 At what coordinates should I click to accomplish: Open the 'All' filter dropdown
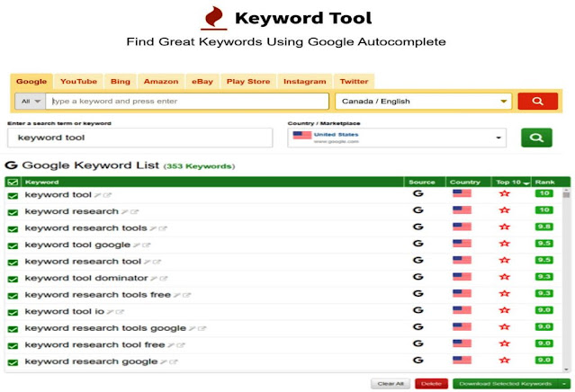coord(30,101)
